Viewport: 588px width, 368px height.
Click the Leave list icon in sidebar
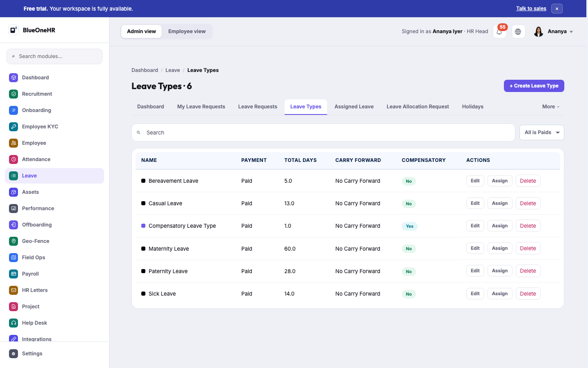tap(13, 175)
